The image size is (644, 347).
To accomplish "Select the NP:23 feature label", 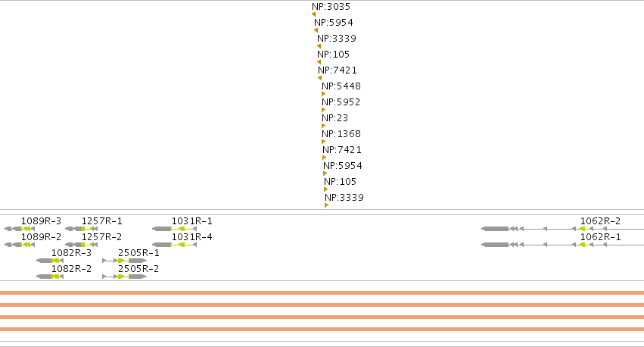I will click(x=334, y=118).
